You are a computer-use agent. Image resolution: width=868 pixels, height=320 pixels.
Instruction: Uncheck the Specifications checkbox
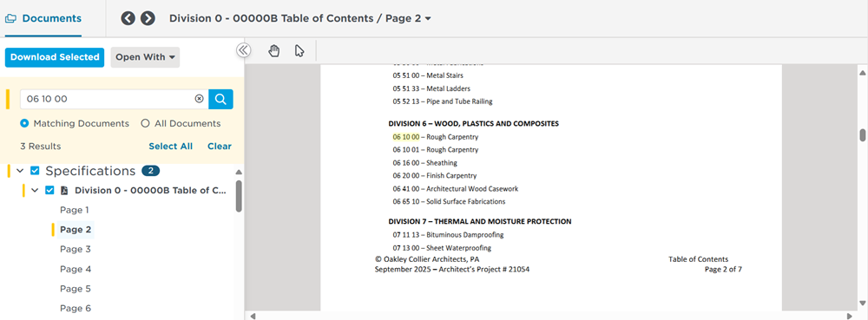point(35,171)
